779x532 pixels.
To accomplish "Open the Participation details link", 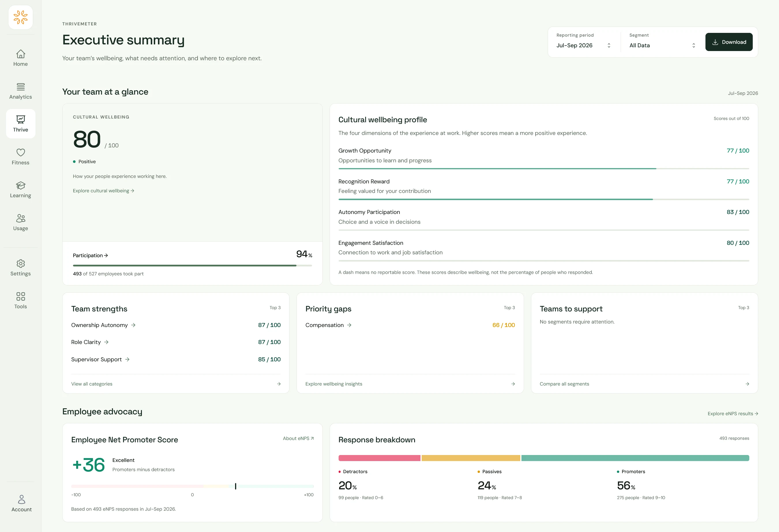I will coord(90,255).
